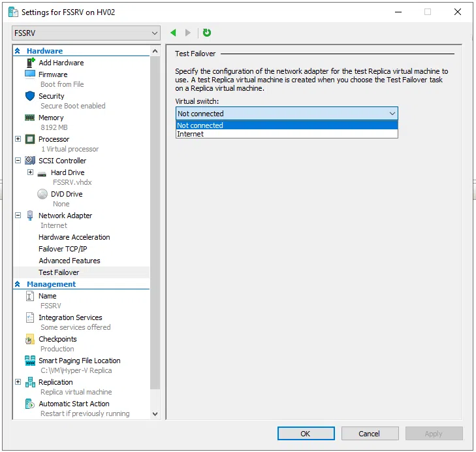
Task: Click the green refresh icon
Action: point(207,33)
